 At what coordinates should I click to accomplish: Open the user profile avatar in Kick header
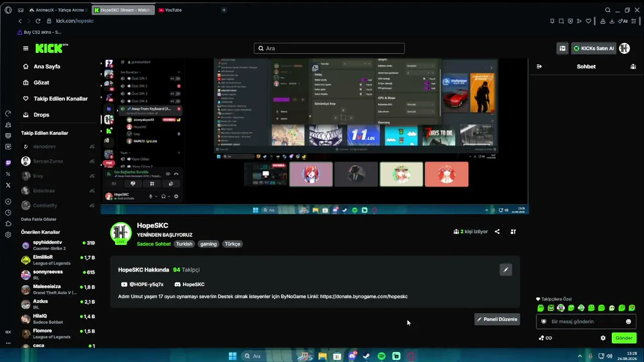coord(624,48)
